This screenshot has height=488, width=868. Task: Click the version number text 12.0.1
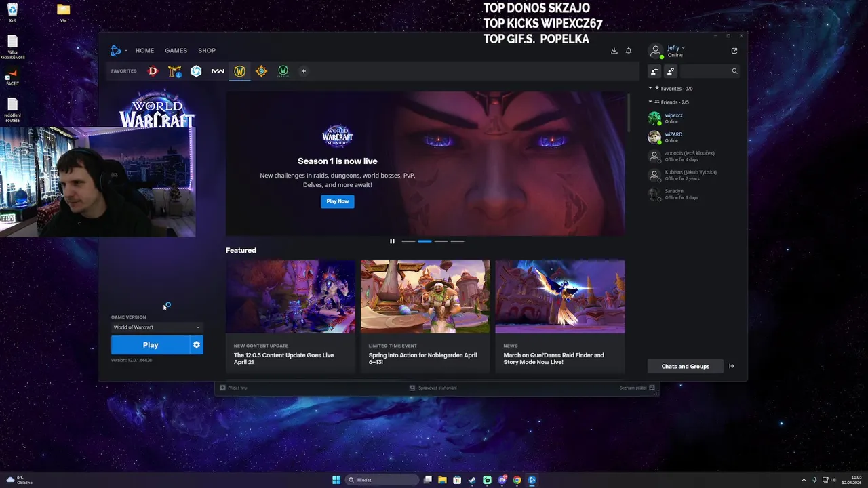132,361
